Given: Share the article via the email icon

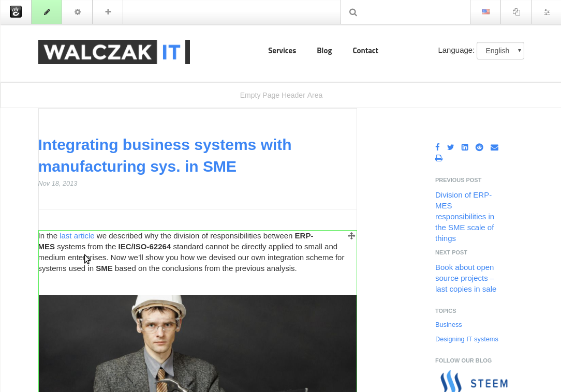Looking at the screenshot, I should [x=494, y=147].
